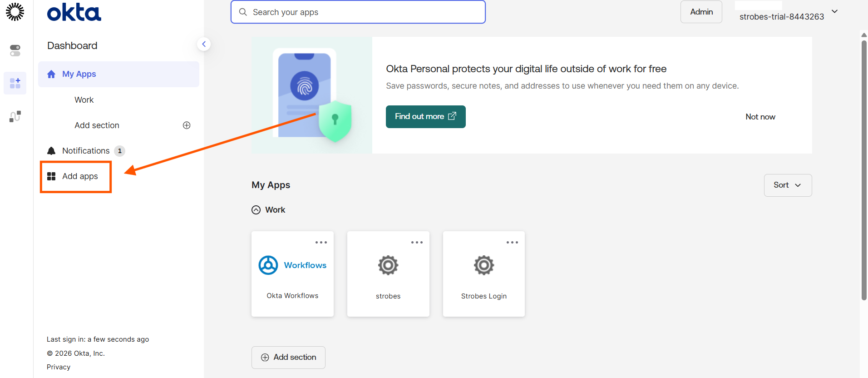868x378 pixels.
Task: Open the options menu for the strobes card
Action: [417, 243]
